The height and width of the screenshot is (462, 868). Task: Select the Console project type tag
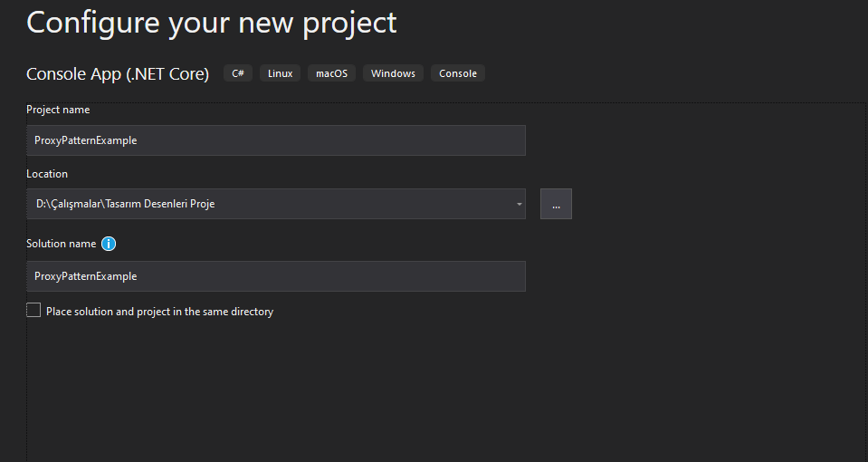[458, 73]
